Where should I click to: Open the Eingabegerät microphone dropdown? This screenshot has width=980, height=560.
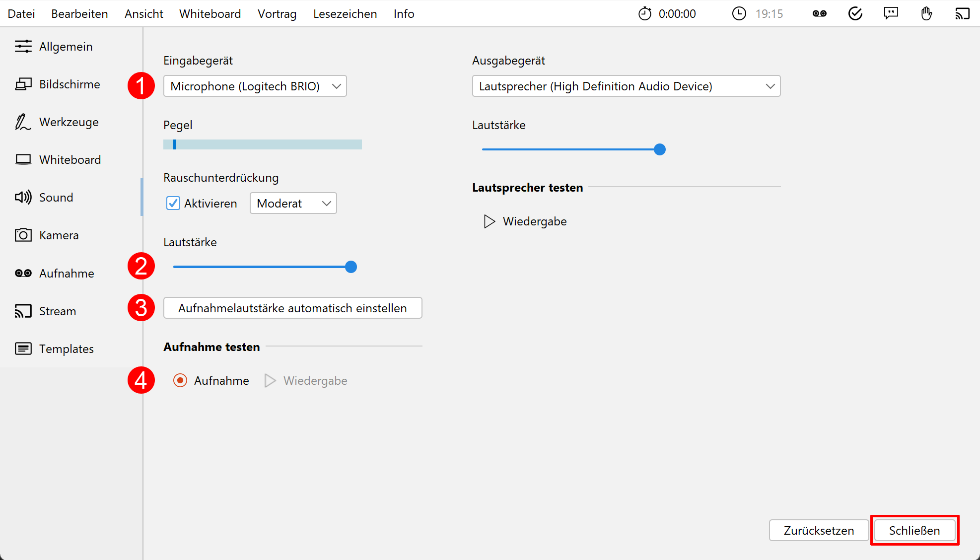click(255, 86)
